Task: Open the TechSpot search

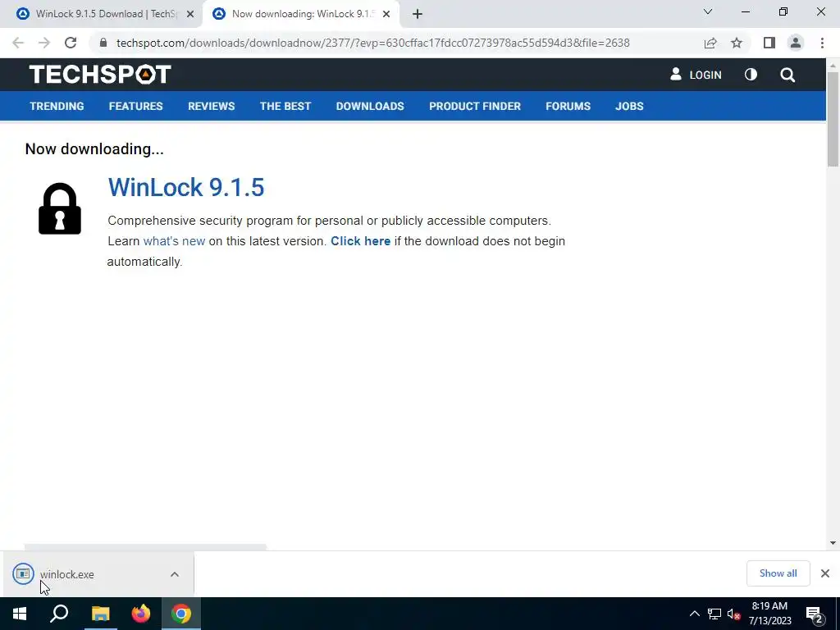Action: tap(787, 75)
